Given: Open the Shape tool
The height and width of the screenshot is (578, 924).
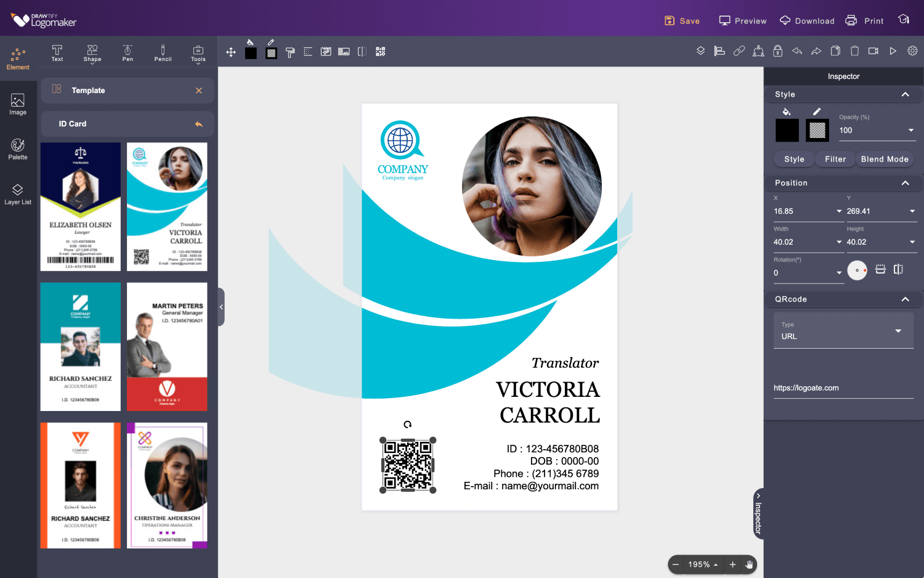Looking at the screenshot, I should tap(92, 53).
